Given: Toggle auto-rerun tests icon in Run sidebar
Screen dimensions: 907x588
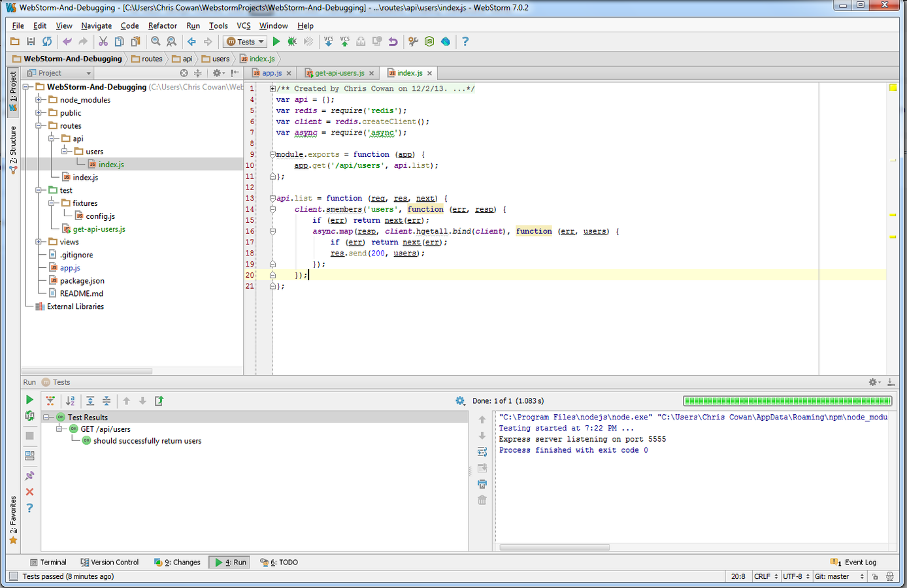Looking at the screenshot, I should [29, 416].
